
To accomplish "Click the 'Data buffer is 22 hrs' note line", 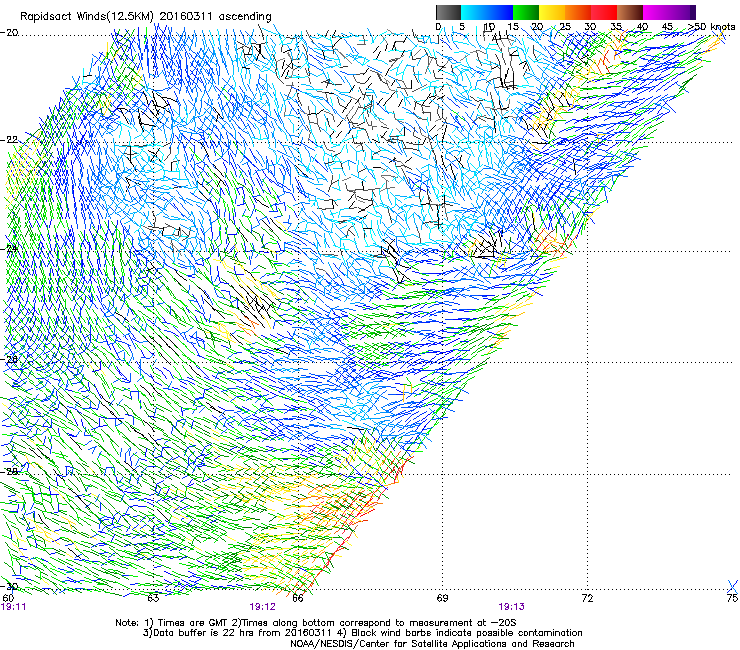I will [x=362, y=633].
